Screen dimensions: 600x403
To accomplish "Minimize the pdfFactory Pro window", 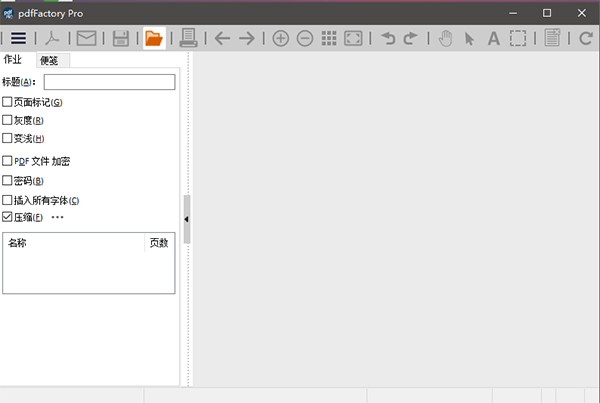I will click(513, 13).
